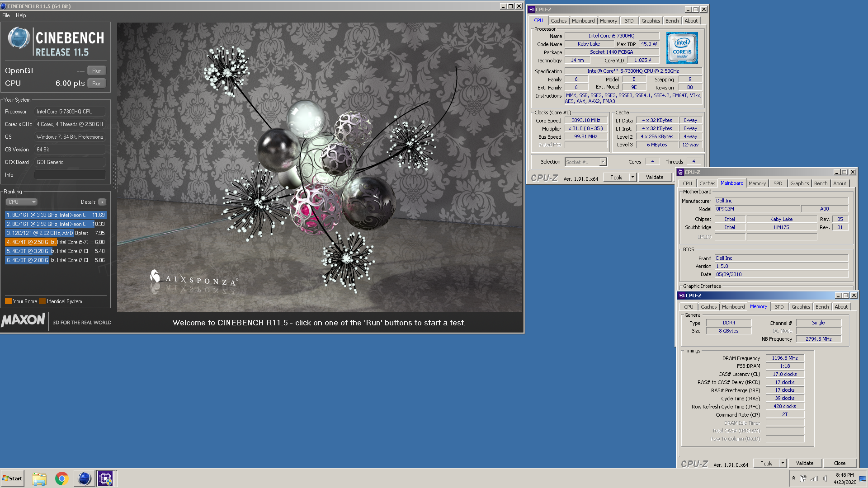Switch to CPU tab in Memory CPU-Z window
This screenshot has height=488, width=868.
click(x=689, y=307)
